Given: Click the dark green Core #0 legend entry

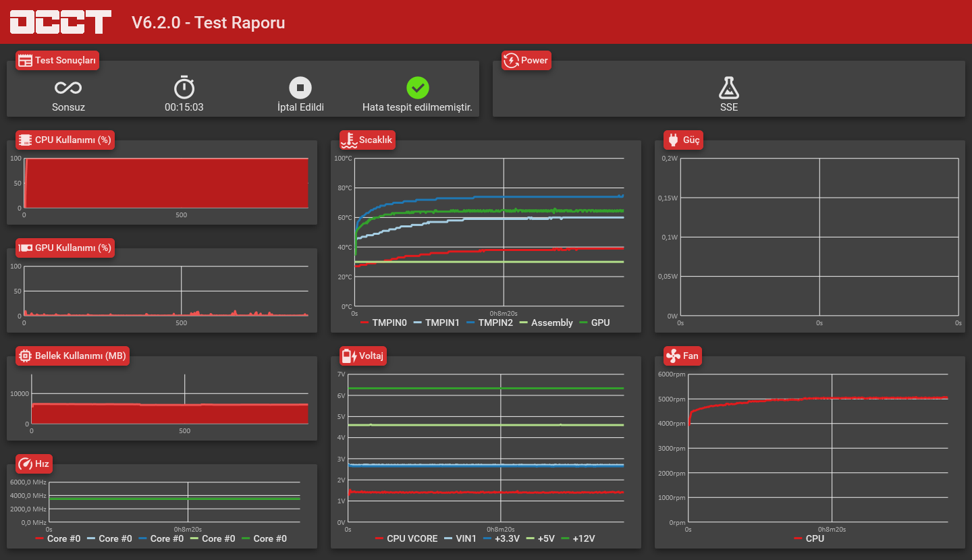Looking at the screenshot, I should click(264, 539).
